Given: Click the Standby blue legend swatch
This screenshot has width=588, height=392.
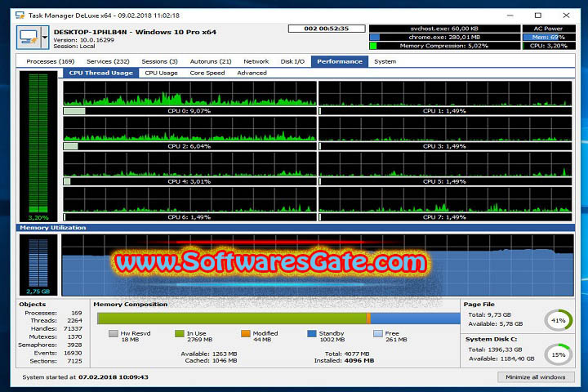Looking at the screenshot, I should [x=312, y=333].
